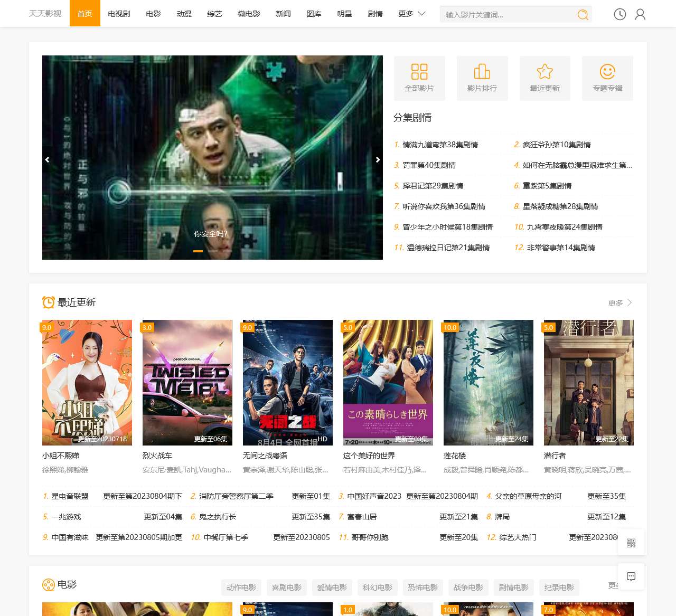The width and height of the screenshot is (676, 616).
Task: Click the carousel next arrow
Action: (378, 159)
